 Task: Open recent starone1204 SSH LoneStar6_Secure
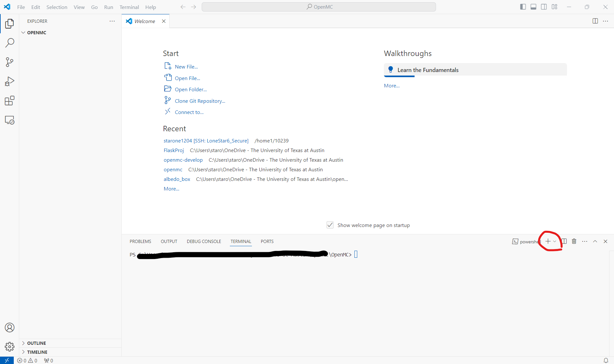[206, 141]
